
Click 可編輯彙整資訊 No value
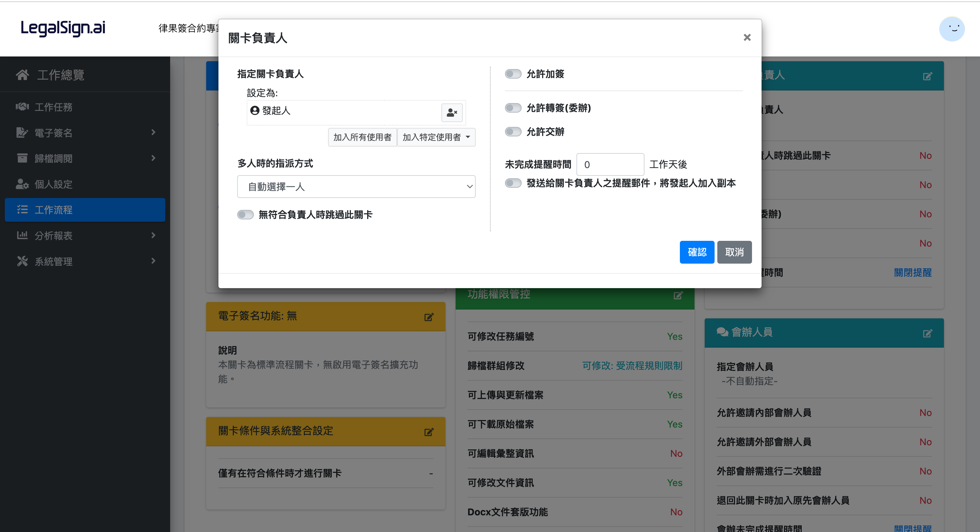click(x=676, y=453)
